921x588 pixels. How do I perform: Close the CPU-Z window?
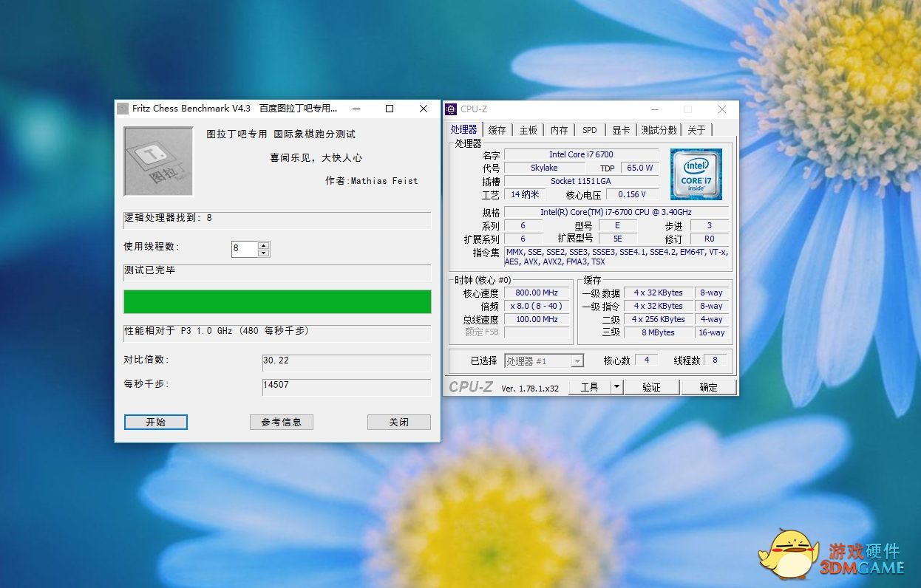722,109
